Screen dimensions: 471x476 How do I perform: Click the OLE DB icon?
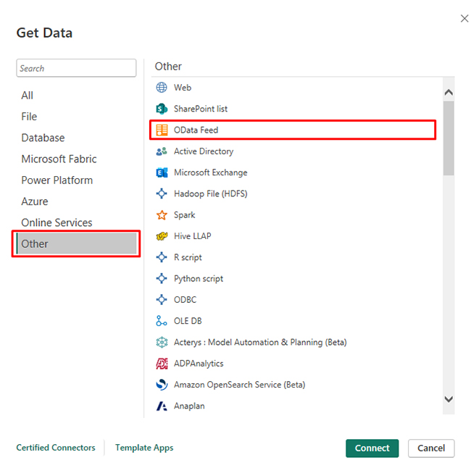pos(162,321)
